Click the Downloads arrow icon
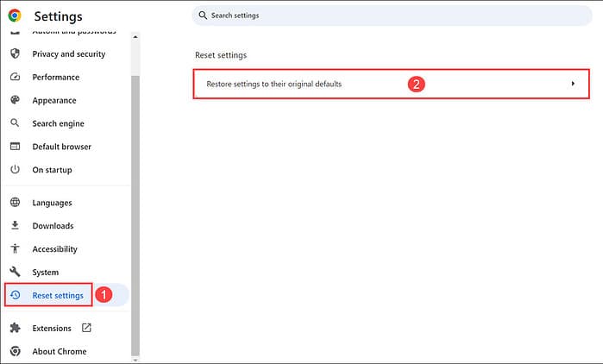This screenshot has height=364, width=603. click(x=15, y=225)
